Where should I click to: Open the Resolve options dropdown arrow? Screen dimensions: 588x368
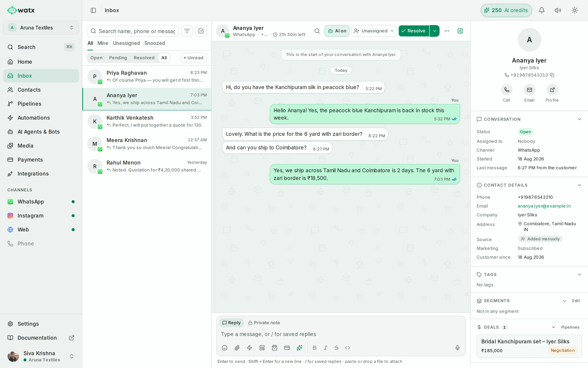tap(435, 31)
